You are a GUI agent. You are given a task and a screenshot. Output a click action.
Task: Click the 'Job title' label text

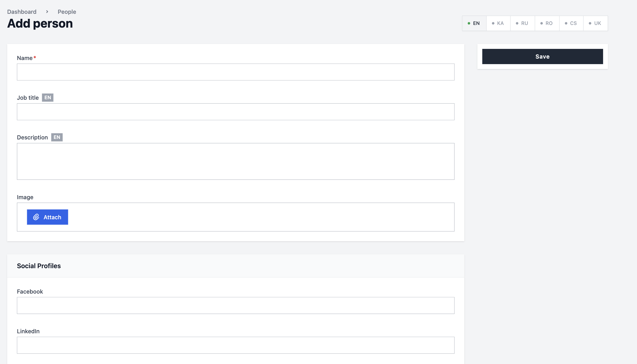click(x=28, y=98)
